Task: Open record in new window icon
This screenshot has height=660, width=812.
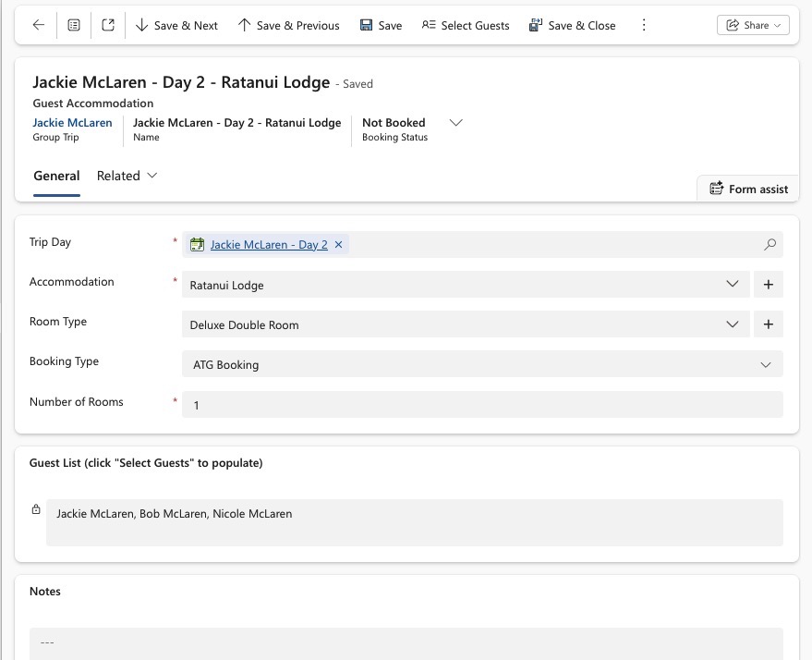Action: (108, 25)
